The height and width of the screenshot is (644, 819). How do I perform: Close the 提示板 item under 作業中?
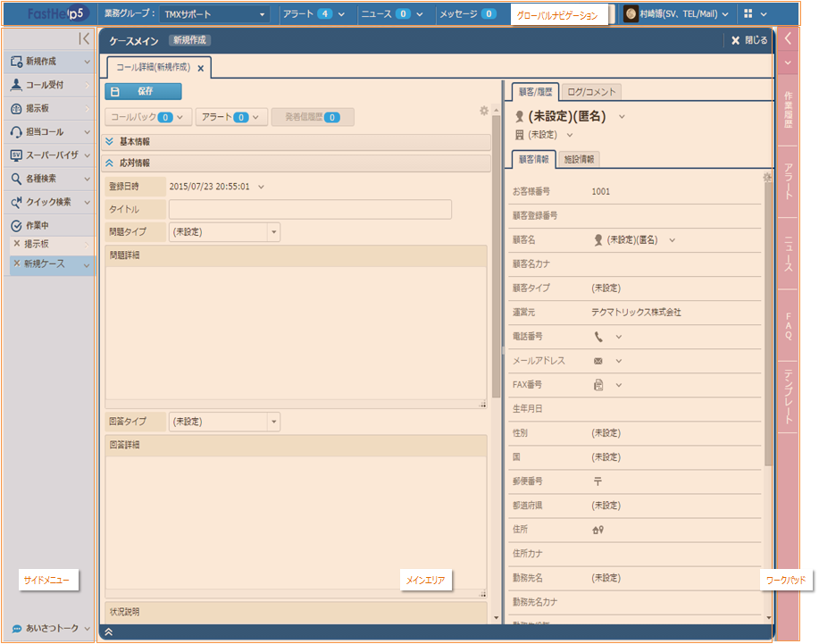[x=17, y=244]
